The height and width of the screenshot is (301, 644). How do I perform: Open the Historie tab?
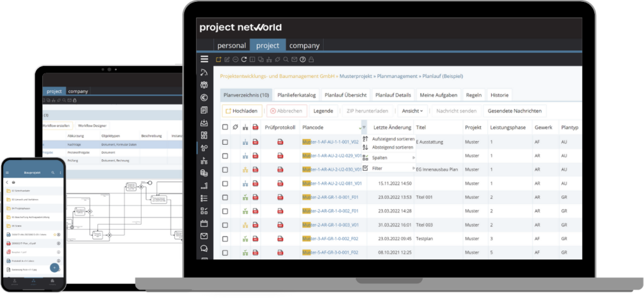(x=500, y=95)
